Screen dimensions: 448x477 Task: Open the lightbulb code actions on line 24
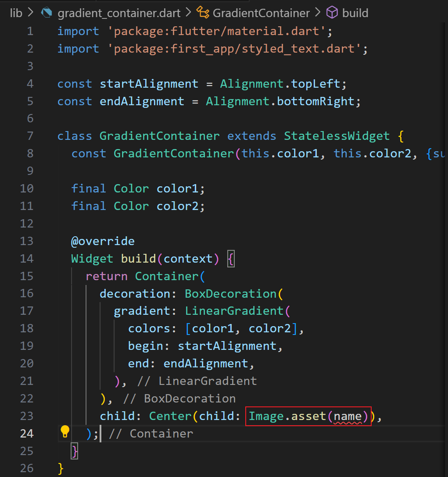(65, 432)
